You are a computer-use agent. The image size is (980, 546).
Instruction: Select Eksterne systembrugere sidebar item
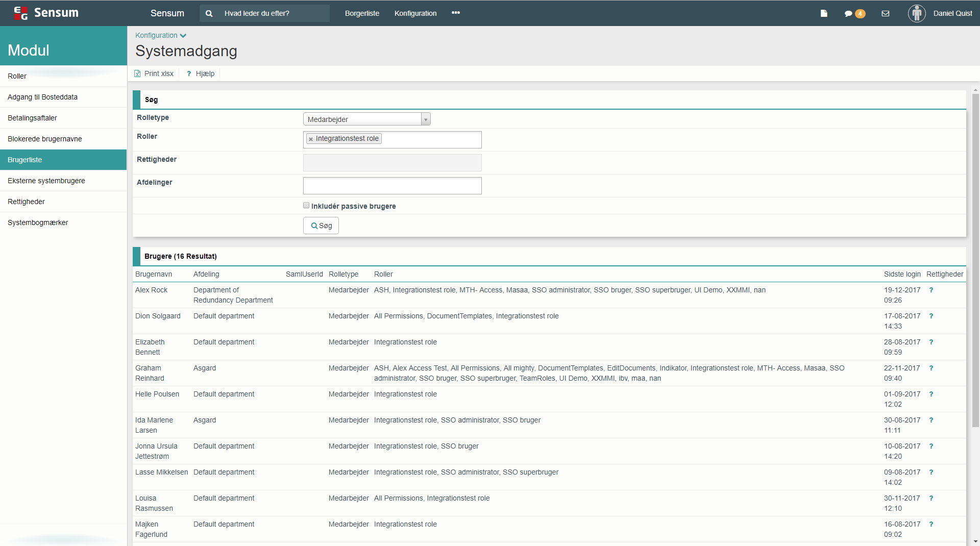pyautogui.click(x=63, y=181)
